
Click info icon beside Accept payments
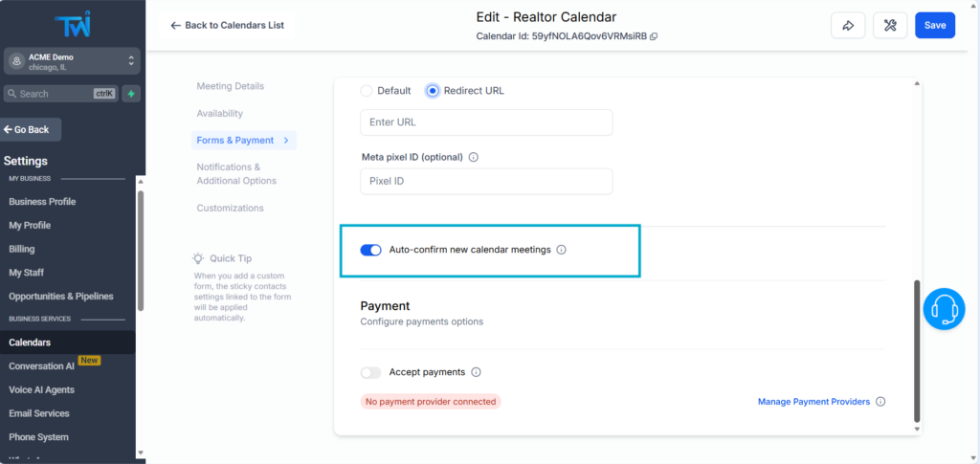(x=476, y=372)
